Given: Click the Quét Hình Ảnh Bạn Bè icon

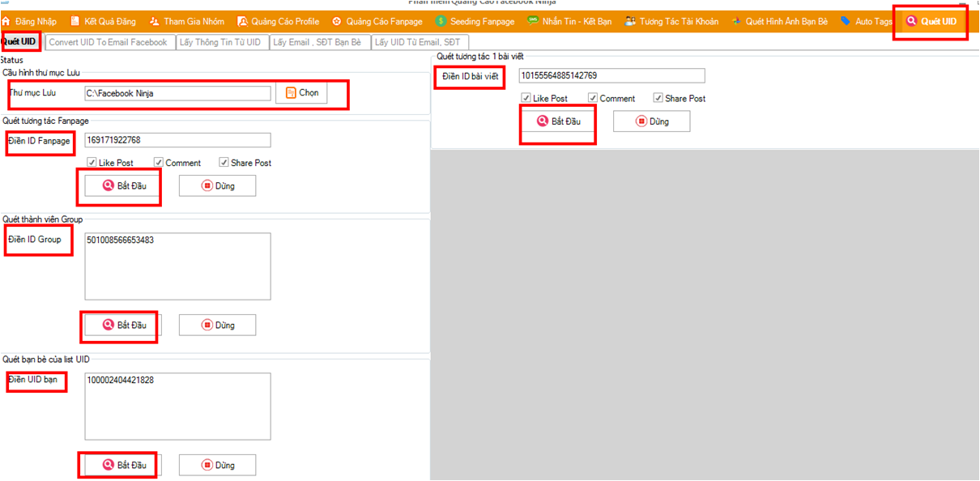Looking at the screenshot, I should click(x=736, y=22).
